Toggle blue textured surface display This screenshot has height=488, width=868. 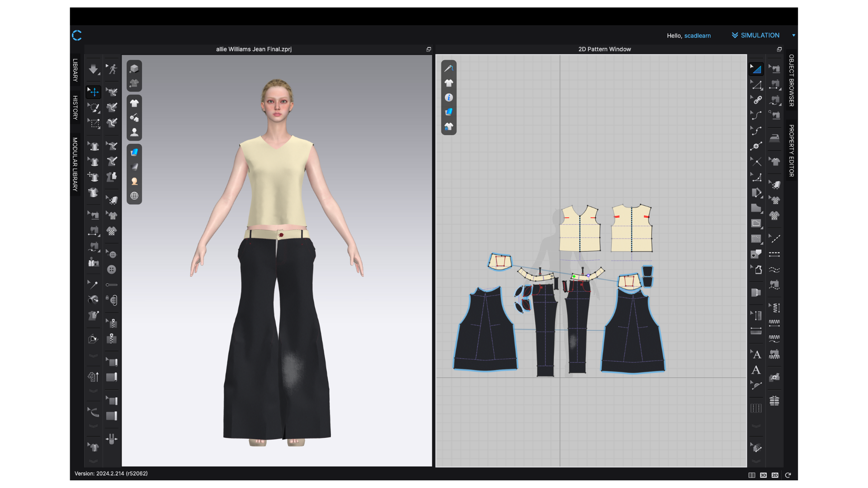[134, 152]
